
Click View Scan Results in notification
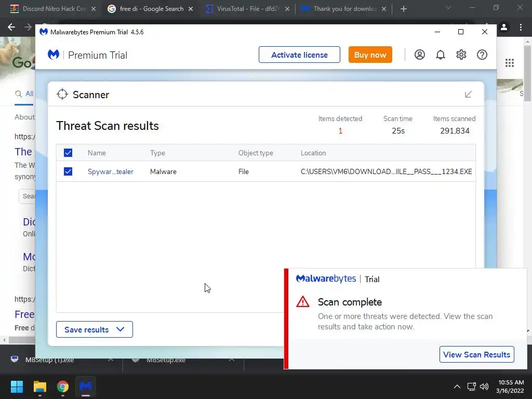click(x=477, y=354)
